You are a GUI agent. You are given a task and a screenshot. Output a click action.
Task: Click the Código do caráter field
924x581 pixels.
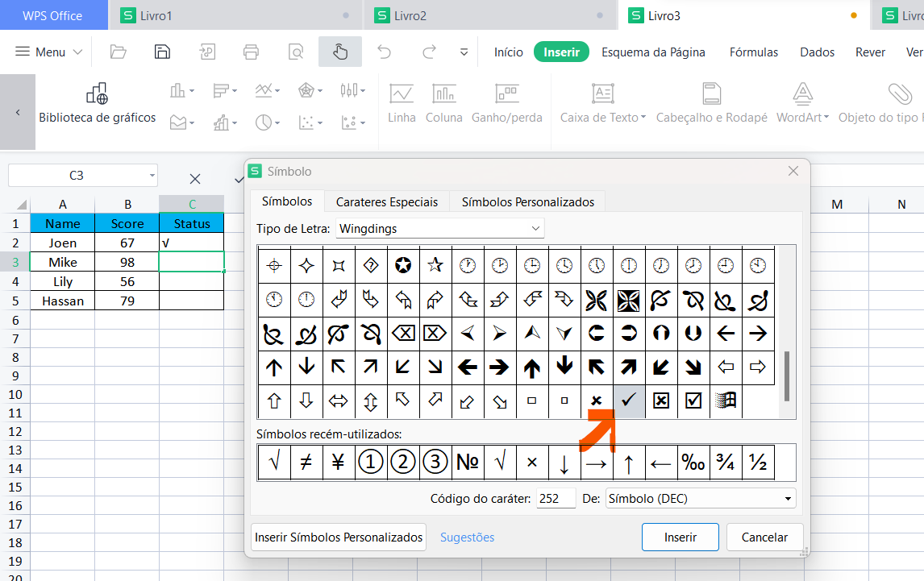pyautogui.click(x=556, y=499)
